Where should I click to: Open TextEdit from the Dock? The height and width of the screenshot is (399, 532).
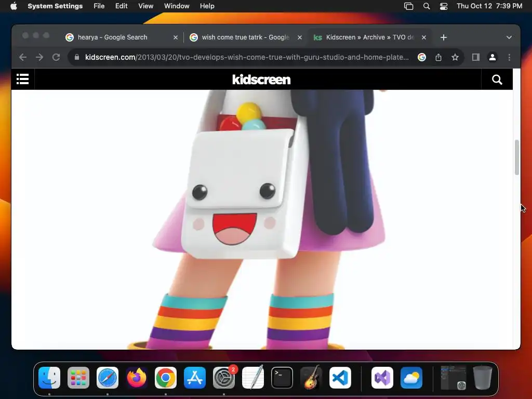coord(253,378)
